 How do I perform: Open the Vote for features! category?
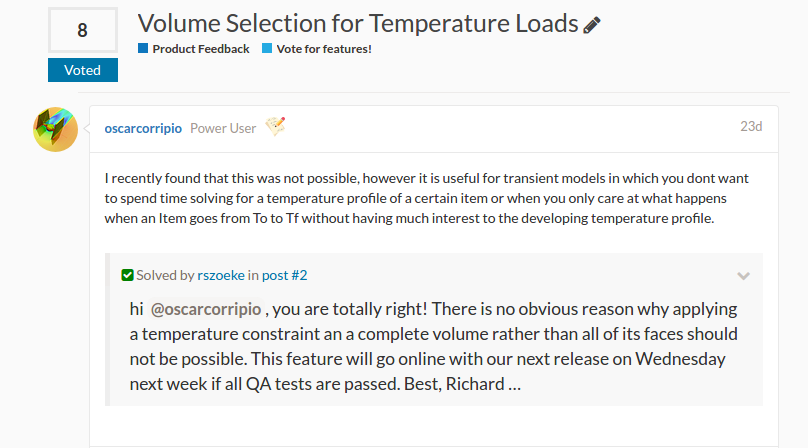pos(323,48)
